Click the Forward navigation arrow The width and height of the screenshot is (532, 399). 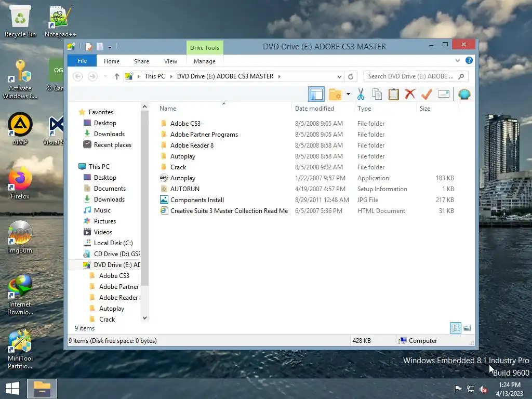click(92, 76)
